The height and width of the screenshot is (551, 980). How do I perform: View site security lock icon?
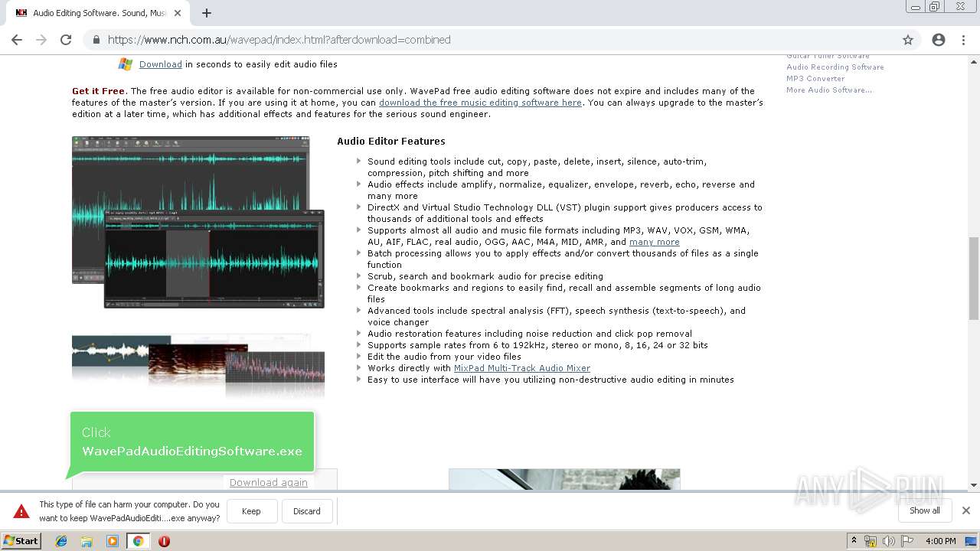point(96,40)
